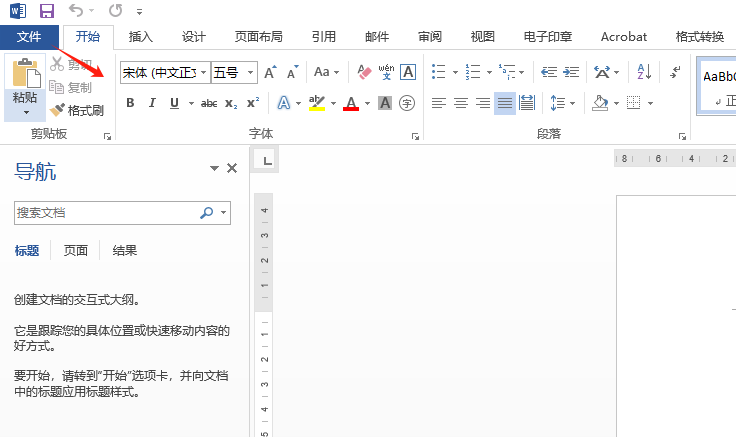
Task: Click the numbering list icon
Action: (473, 72)
